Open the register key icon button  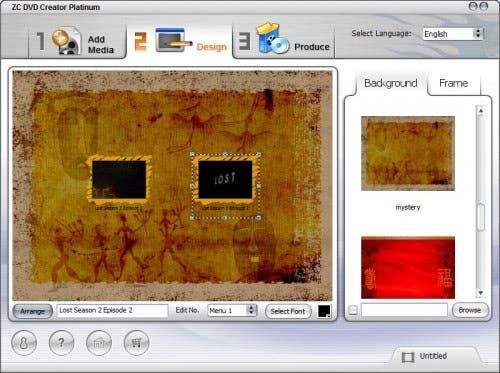tap(24, 343)
